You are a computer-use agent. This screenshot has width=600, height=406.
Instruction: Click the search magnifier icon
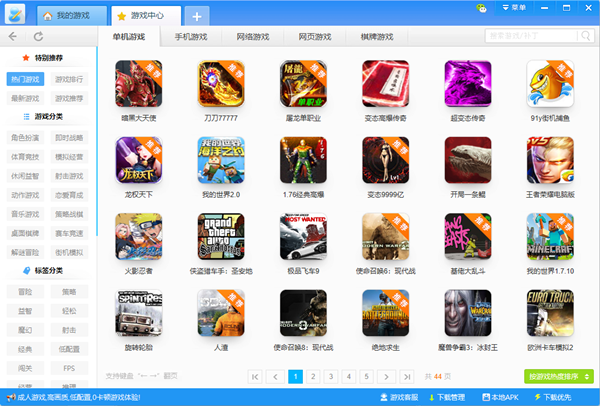point(585,36)
